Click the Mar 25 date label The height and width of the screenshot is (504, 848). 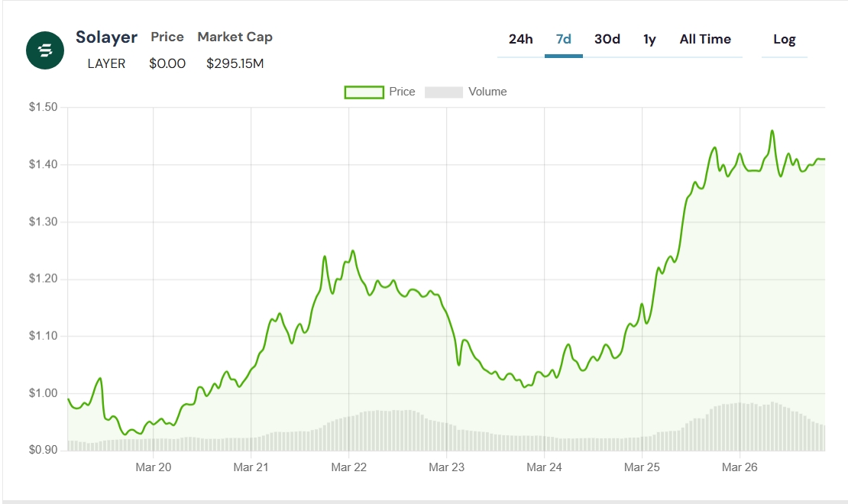click(x=642, y=467)
